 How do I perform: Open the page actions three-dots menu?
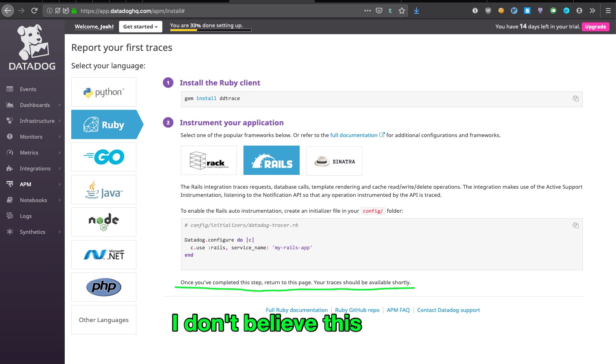[x=368, y=11]
